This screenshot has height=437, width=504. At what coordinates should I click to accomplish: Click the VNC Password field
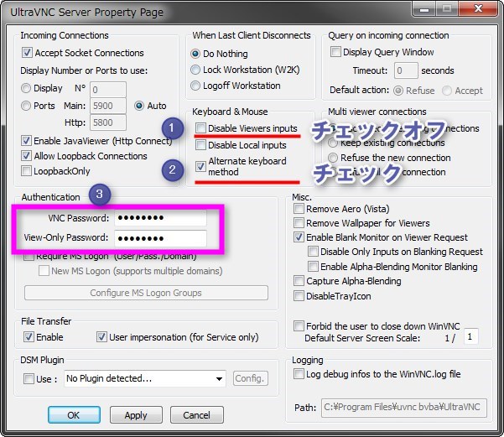coord(160,218)
